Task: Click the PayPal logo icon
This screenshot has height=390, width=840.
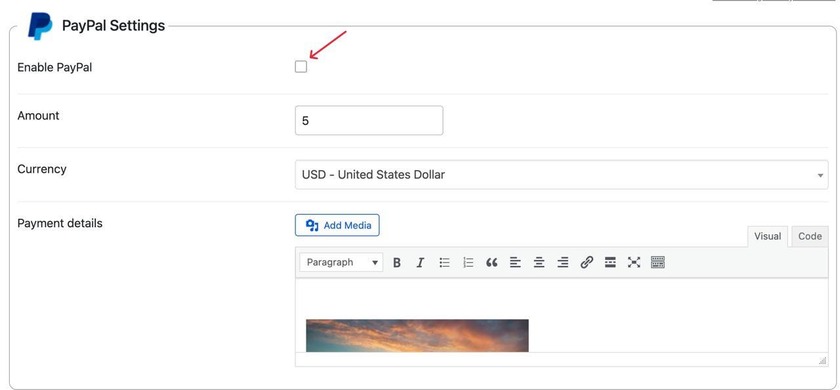Action: point(40,26)
